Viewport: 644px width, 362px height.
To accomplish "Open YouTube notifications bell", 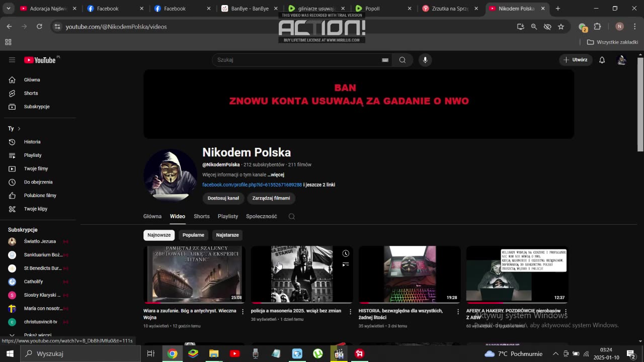I will [602, 60].
